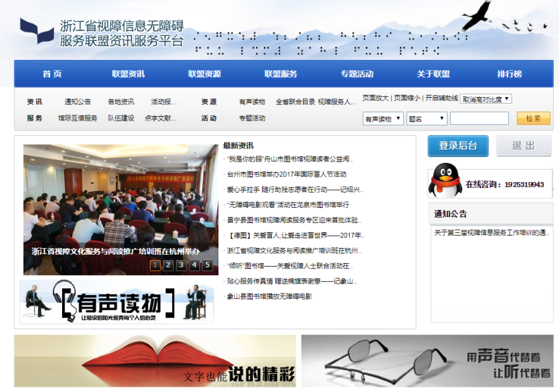
Task: Open the eyeglasses banner 用声音代替看
Action: click(x=427, y=361)
